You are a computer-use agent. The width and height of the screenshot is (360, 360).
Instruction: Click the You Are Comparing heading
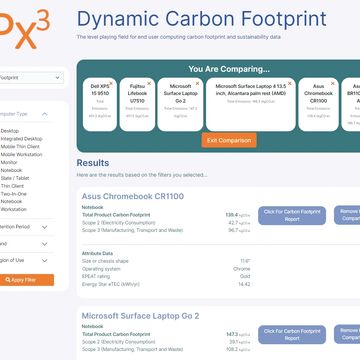[229, 69]
